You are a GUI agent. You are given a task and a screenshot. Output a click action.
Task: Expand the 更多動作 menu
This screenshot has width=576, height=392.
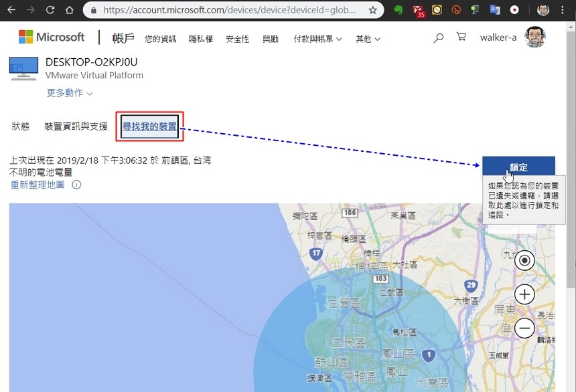[70, 93]
